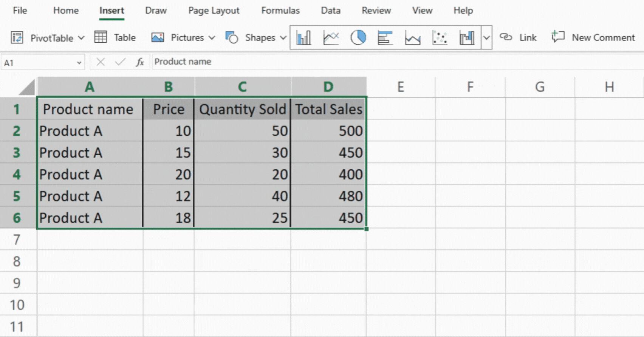
Task: Click the Pictures icon
Action: click(x=158, y=37)
